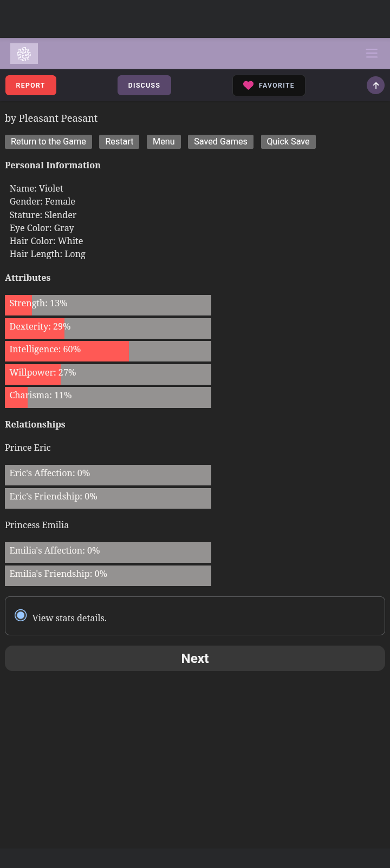Click the Strength 13% bar
390x868 pixels.
[x=108, y=305]
